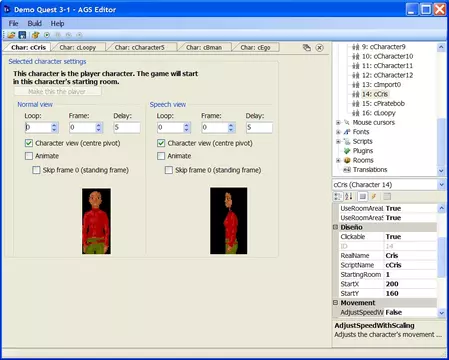Screen dimensions: 449x360
Task: Select 15: cPiratebob in project tree
Action: (383, 104)
